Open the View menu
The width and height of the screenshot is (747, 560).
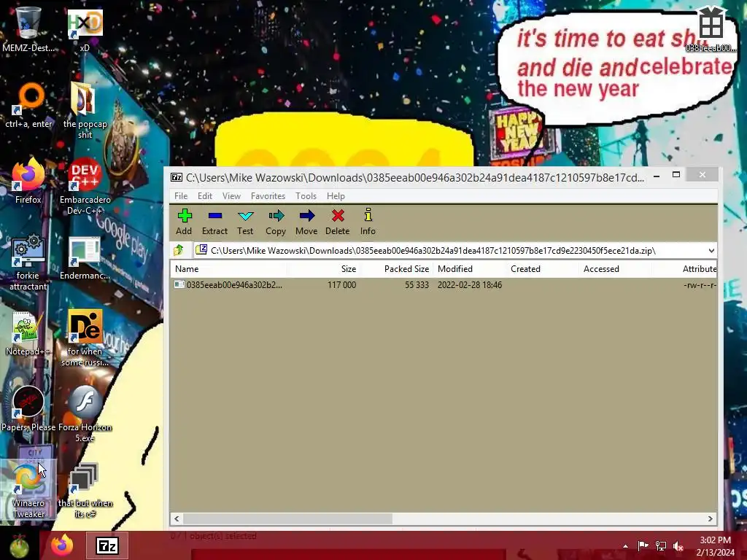pyautogui.click(x=231, y=196)
